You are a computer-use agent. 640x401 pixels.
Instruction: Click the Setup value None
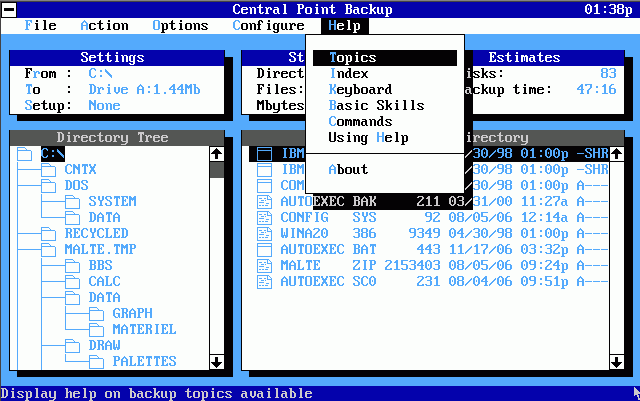(x=104, y=105)
